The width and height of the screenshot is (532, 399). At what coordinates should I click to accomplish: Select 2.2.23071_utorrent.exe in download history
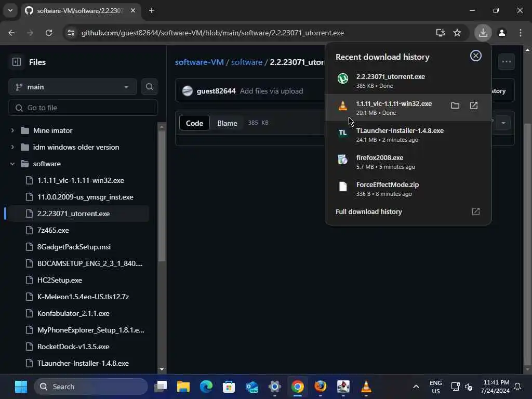pyautogui.click(x=408, y=81)
